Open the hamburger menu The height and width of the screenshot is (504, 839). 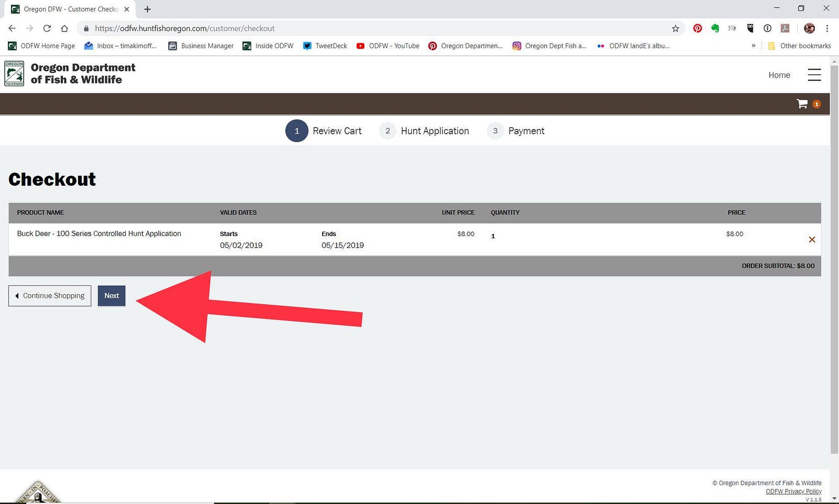814,75
